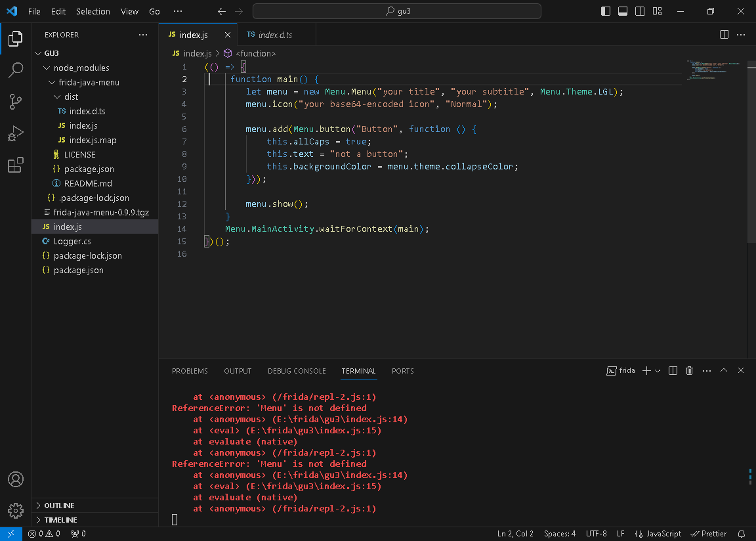Viewport: 756px width, 541px height.
Task: Open the Go menu
Action: pyautogui.click(x=154, y=11)
